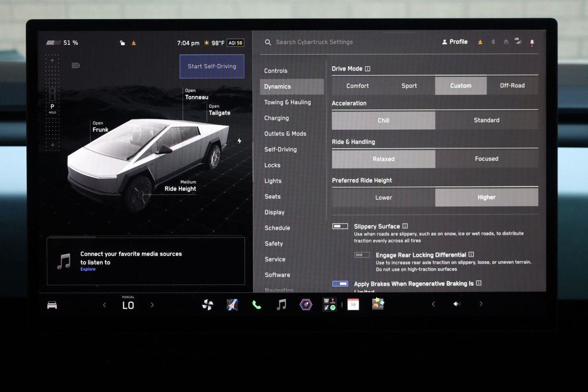Image resolution: width=588 pixels, height=392 pixels.
Task: Select Sport drive mode
Action: 409,86
